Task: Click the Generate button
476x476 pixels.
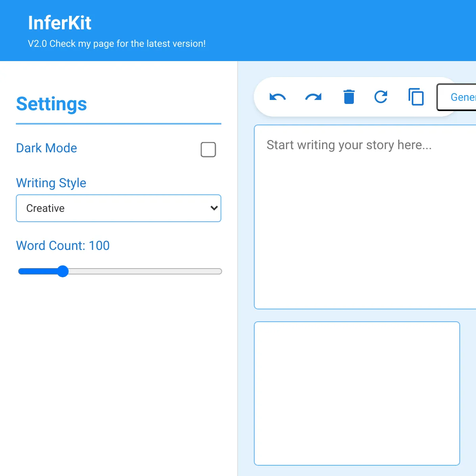Action: (x=457, y=97)
